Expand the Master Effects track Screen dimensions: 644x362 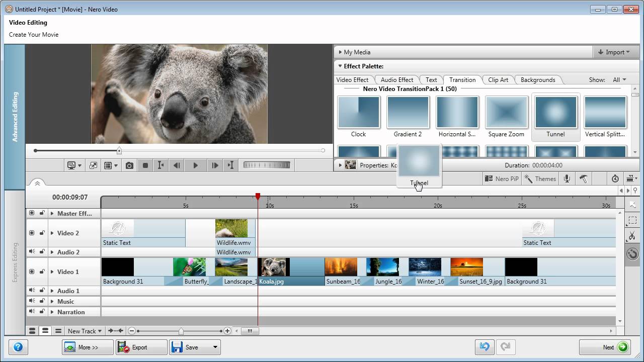[52, 214]
